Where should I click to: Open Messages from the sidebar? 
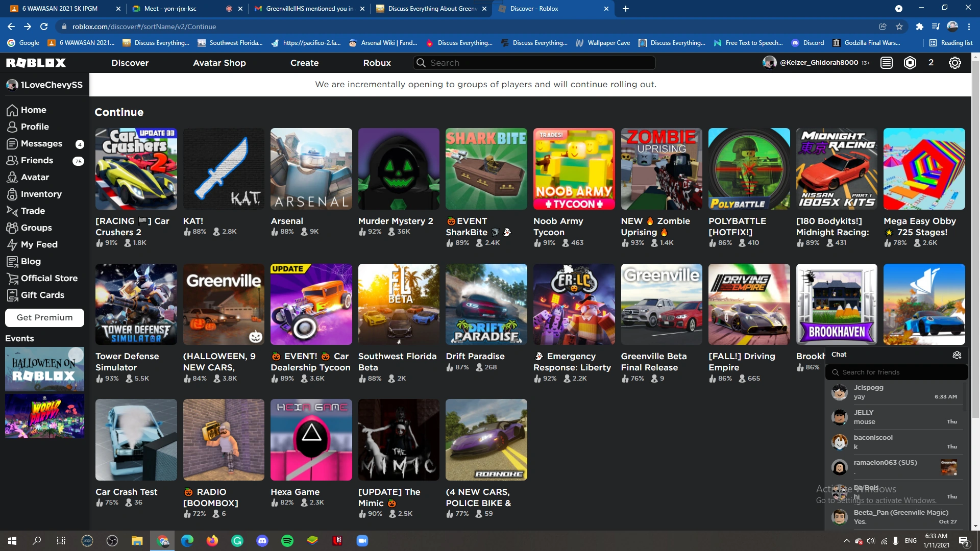(x=41, y=143)
